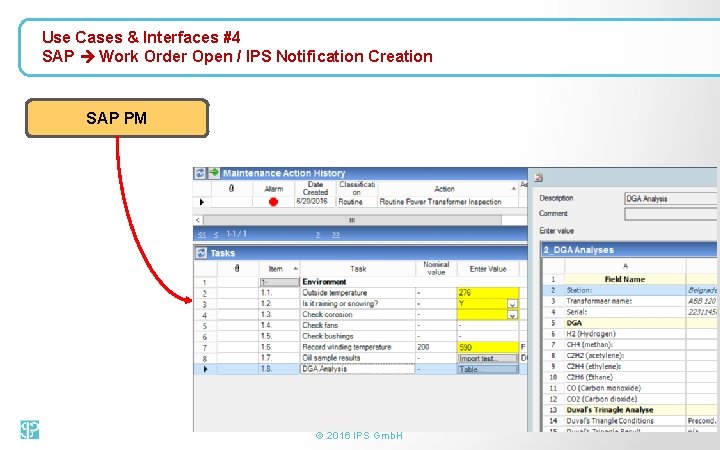Select the 'Duval's Trinagle Analyse' section row
720x450 pixels.
click(x=630, y=410)
